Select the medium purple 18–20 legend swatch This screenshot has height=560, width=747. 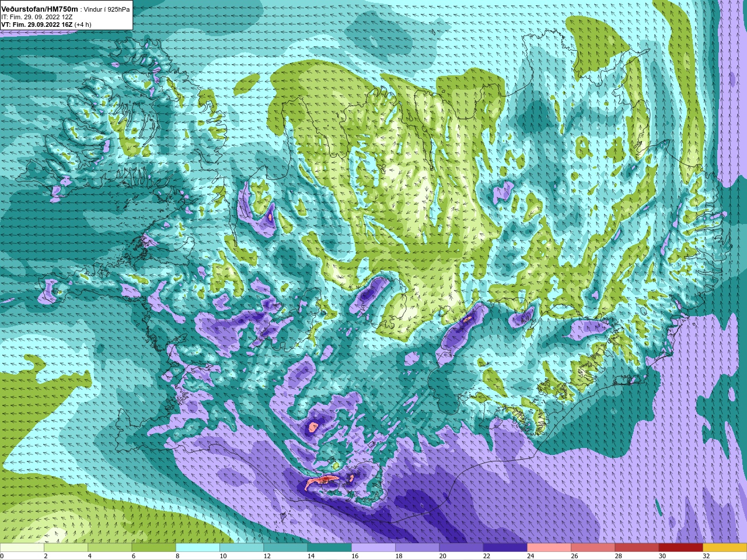(417, 548)
